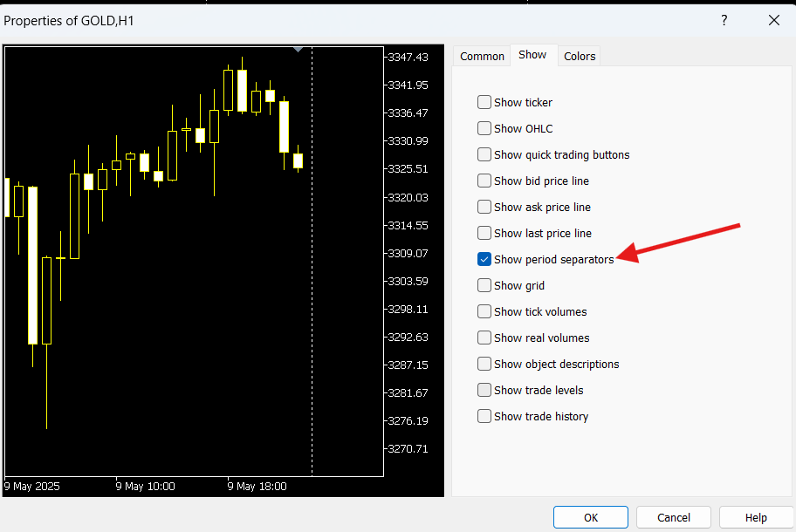Tick the Show last price line box
Image resolution: width=796 pixels, height=532 pixels.
point(484,233)
